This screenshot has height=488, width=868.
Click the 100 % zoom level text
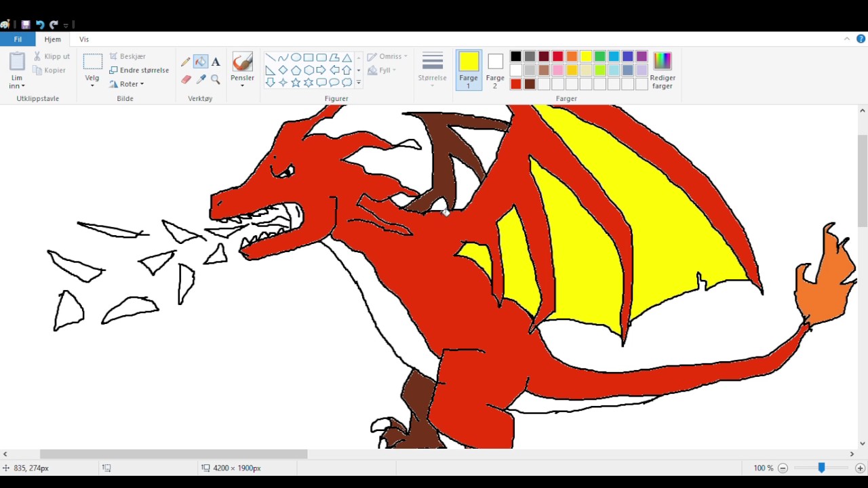click(x=763, y=468)
